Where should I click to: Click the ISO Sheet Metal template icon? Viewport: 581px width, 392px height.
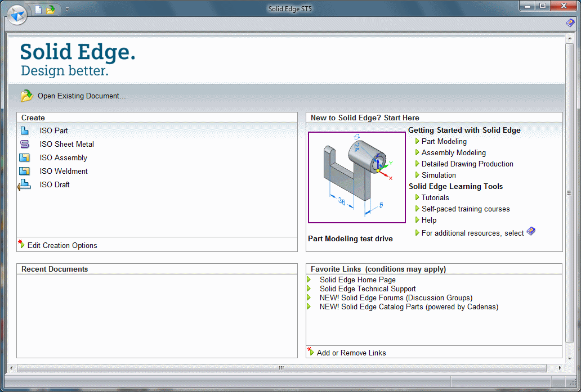coord(24,144)
